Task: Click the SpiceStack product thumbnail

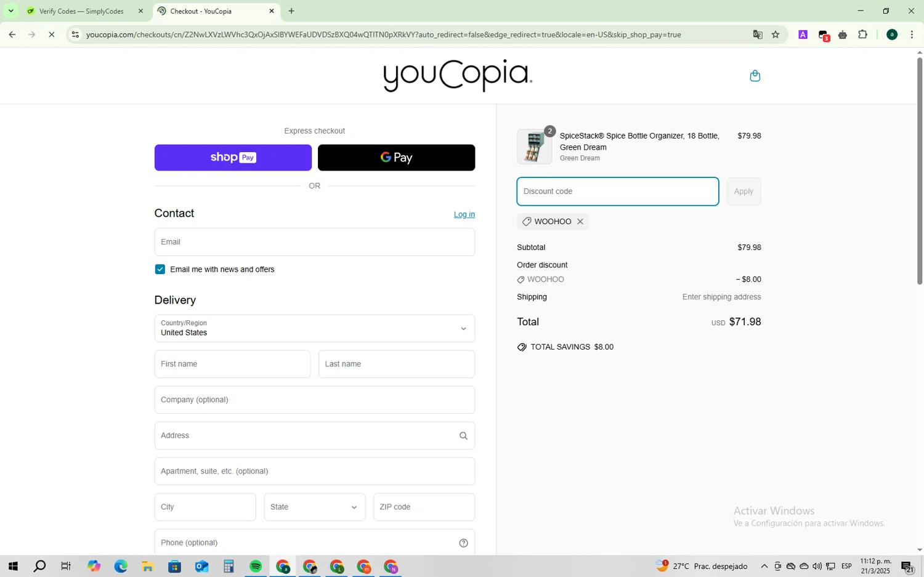Action: [534, 147]
